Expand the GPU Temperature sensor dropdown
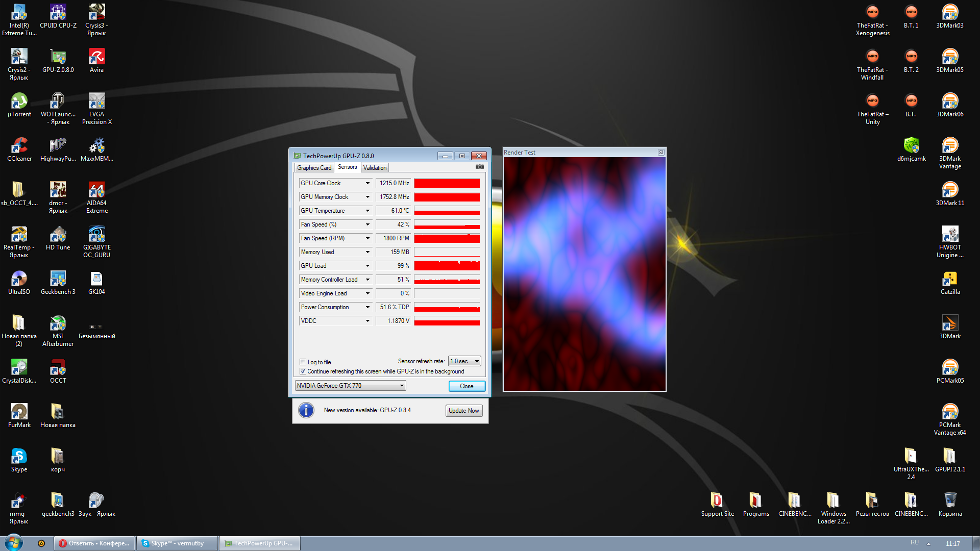980x551 pixels. [x=367, y=211]
